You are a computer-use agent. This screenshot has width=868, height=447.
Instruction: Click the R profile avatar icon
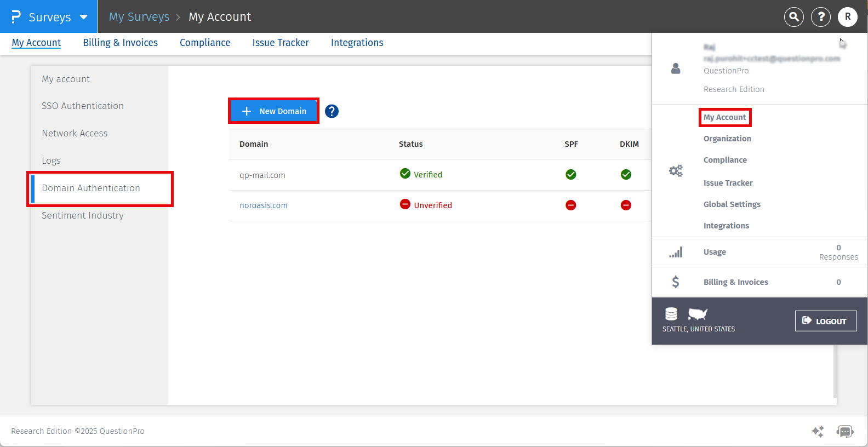pos(847,17)
